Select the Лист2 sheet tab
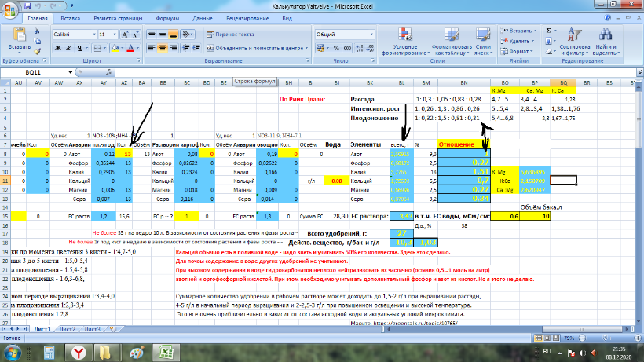 tap(68, 329)
